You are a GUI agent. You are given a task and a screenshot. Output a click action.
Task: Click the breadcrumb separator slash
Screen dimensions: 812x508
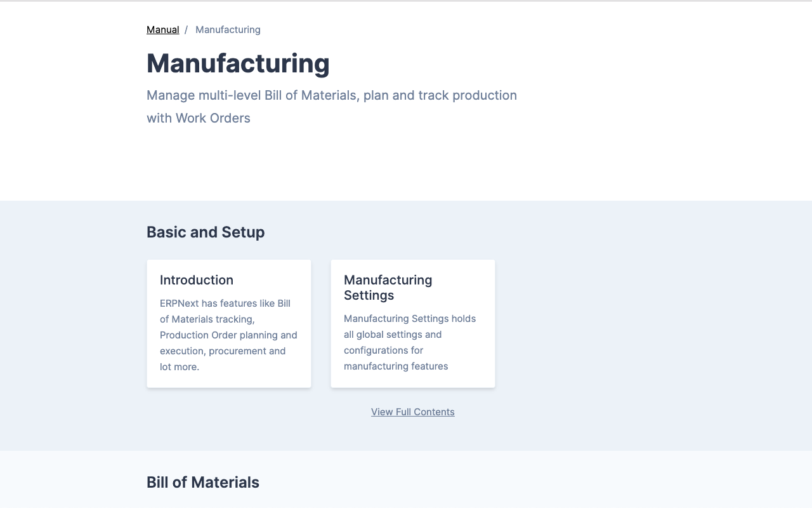point(185,29)
